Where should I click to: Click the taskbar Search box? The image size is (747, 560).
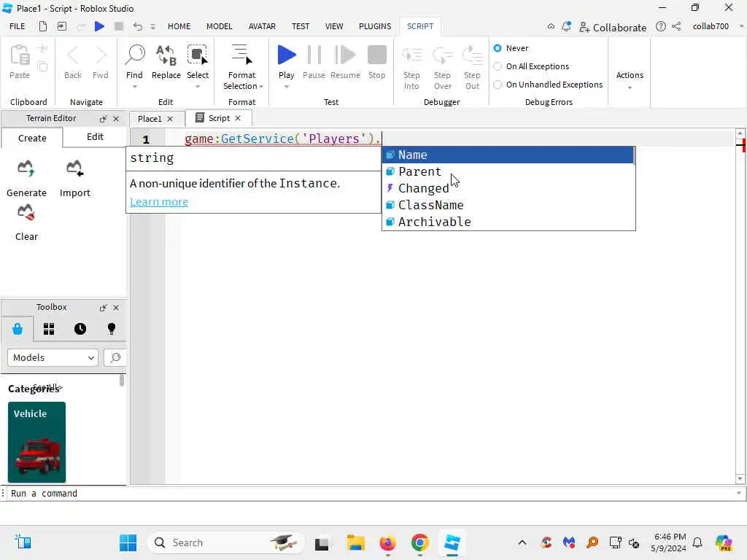coord(225,542)
